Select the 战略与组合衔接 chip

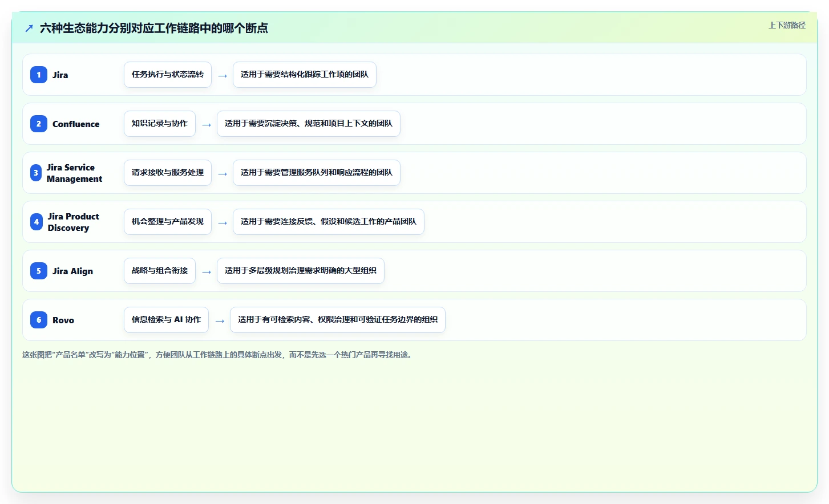tap(160, 271)
